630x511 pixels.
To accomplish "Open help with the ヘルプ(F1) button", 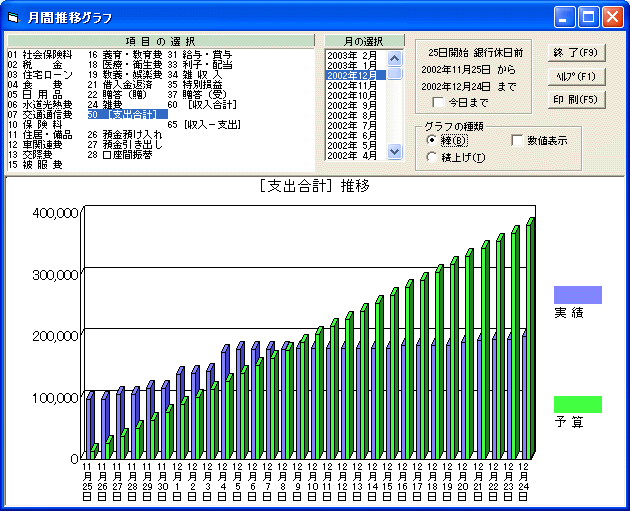I will [x=575, y=76].
